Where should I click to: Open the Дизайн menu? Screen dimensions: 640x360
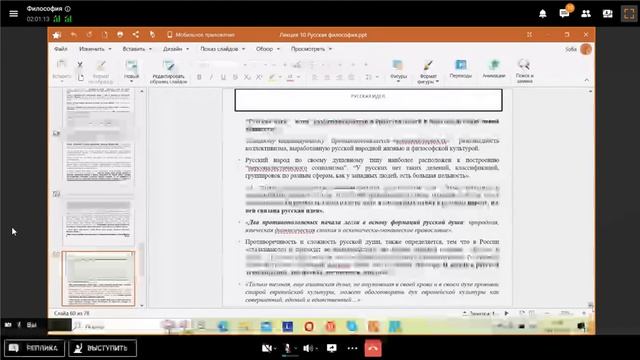[176, 49]
